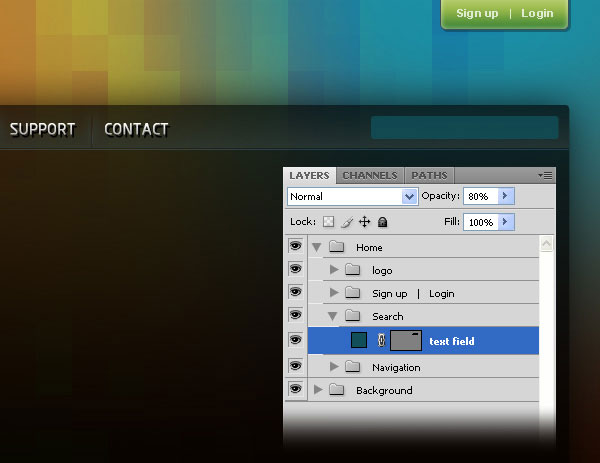Click the Fill 100% value field
The width and height of the screenshot is (600, 463).
tap(481, 222)
